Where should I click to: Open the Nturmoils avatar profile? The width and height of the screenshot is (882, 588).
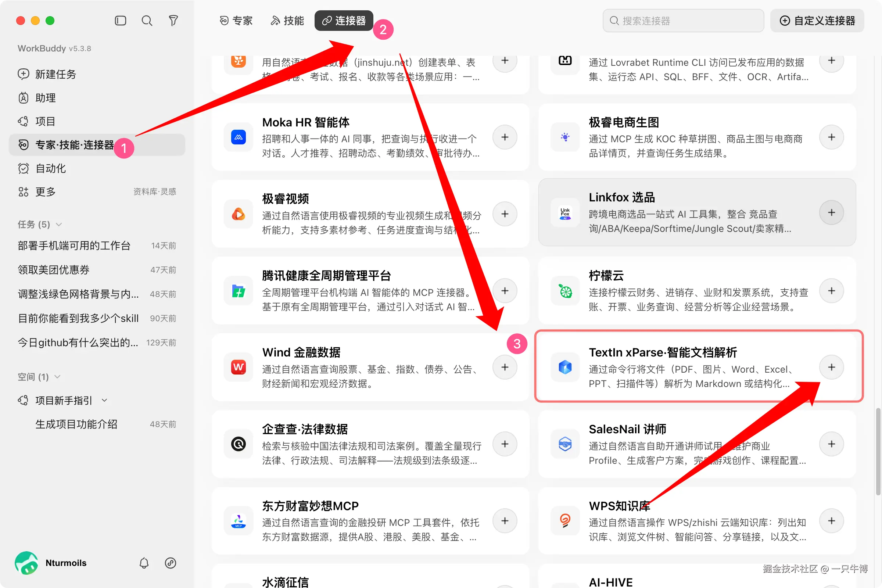coord(26,563)
